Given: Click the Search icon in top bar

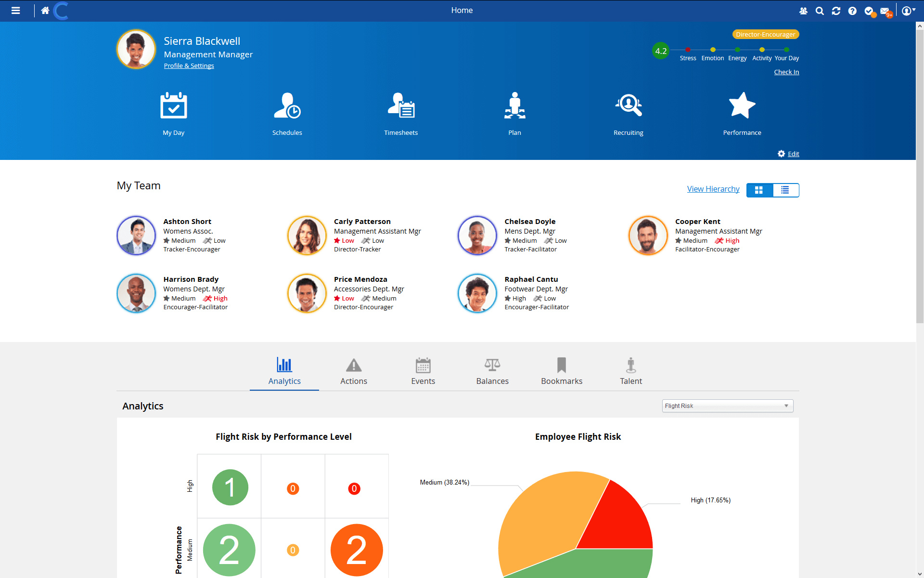Looking at the screenshot, I should point(819,10).
